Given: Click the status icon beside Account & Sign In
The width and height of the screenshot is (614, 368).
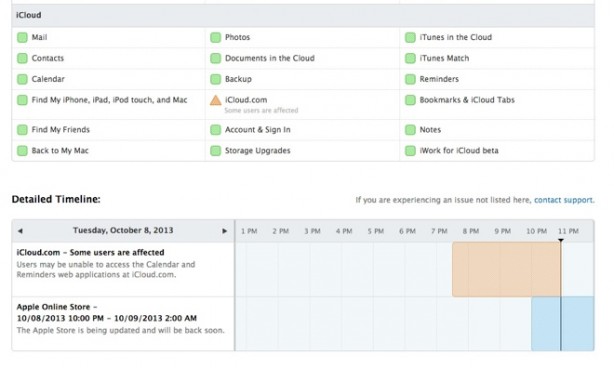Looking at the screenshot, I should tap(215, 130).
